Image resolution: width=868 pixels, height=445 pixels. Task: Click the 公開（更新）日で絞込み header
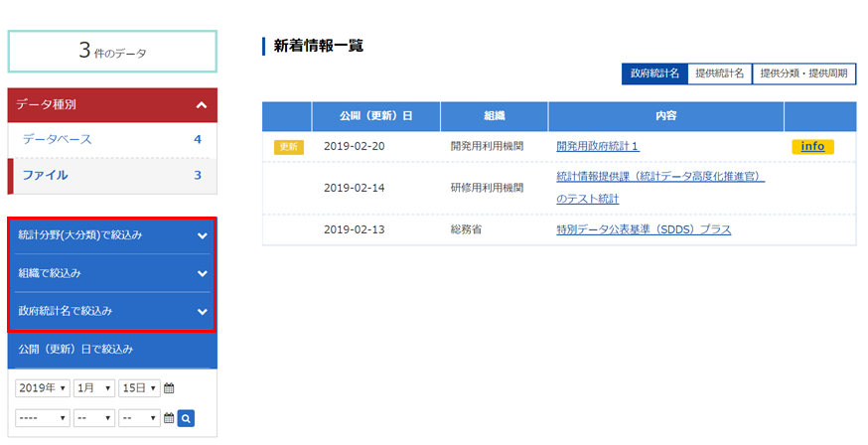click(112, 350)
